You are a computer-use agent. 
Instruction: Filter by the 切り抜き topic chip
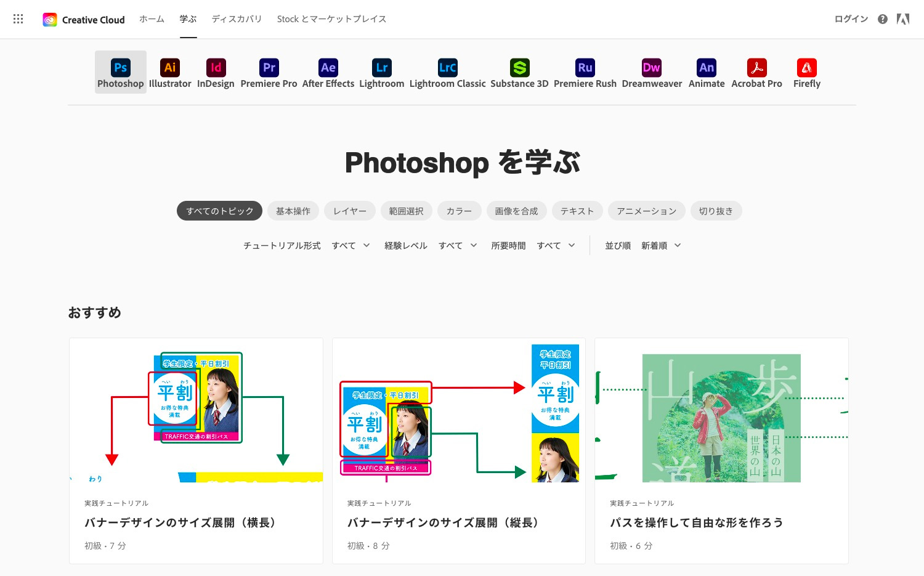[716, 211]
